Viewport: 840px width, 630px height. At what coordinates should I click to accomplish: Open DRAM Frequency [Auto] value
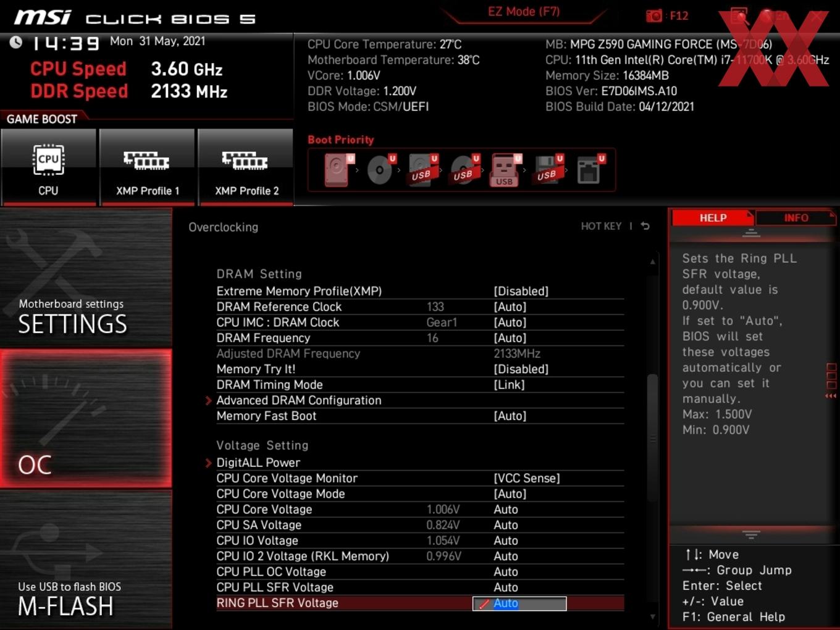click(510, 338)
